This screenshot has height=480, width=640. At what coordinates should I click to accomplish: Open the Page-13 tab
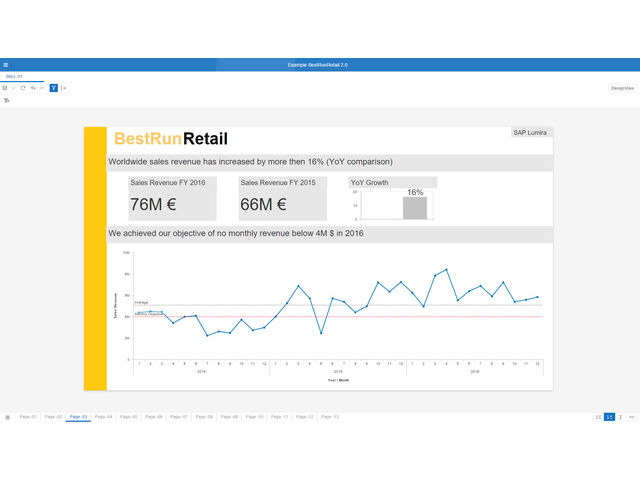[330, 416]
